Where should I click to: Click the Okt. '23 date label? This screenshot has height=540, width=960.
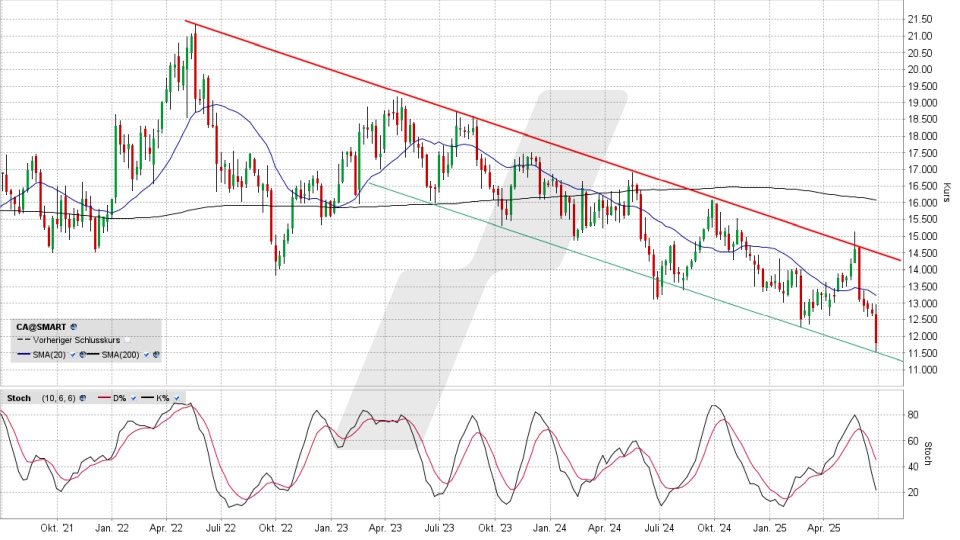495,528
